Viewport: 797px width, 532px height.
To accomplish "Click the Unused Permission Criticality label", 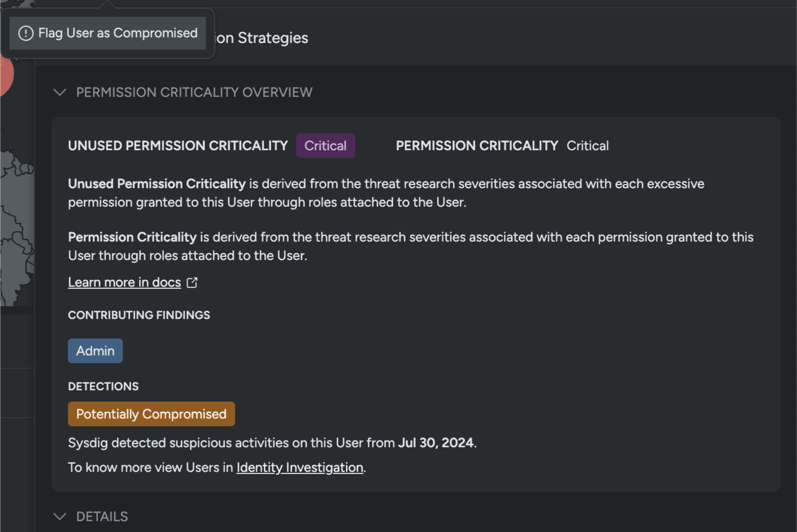I will click(178, 146).
